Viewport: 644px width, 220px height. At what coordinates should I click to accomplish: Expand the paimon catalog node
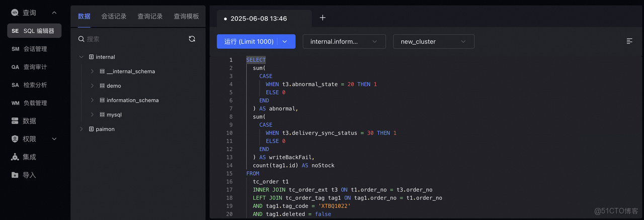[82, 129]
